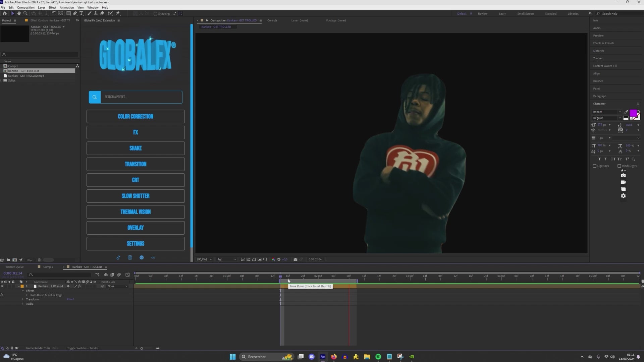Click the Character panel eyedropper
The image size is (644, 362).
pyautogui.click(x=626, y=112)
